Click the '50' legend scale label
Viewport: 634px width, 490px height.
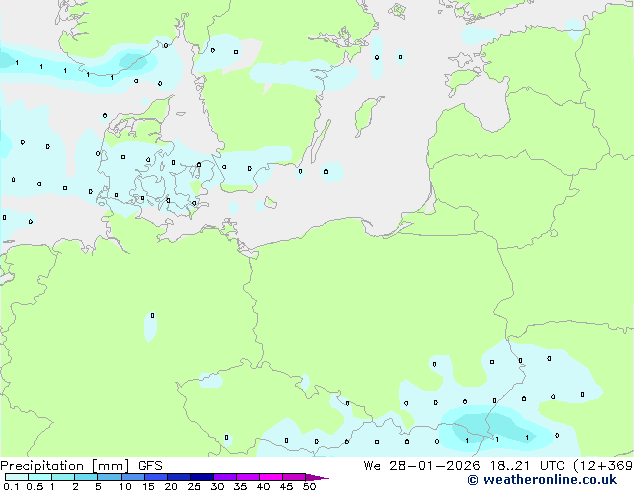click(310, 486)
